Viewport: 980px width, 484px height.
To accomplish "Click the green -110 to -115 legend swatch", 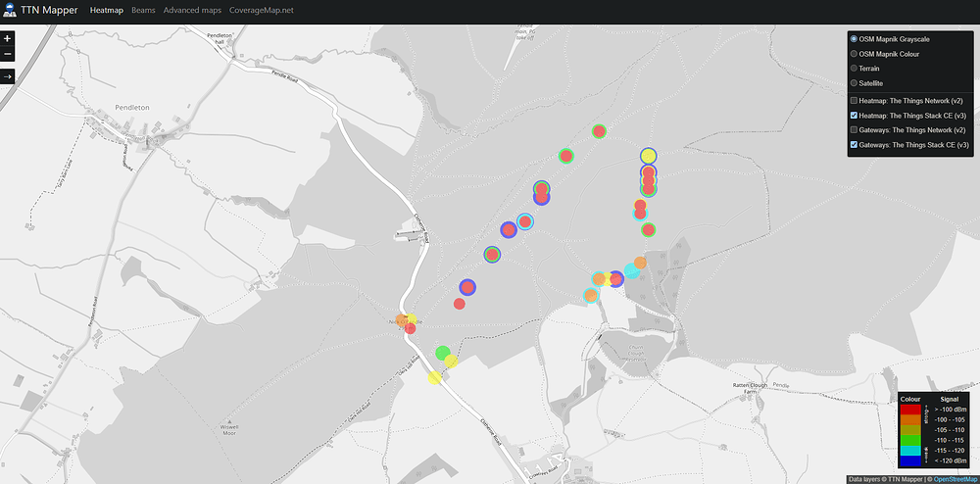I will tap(910, 440).
